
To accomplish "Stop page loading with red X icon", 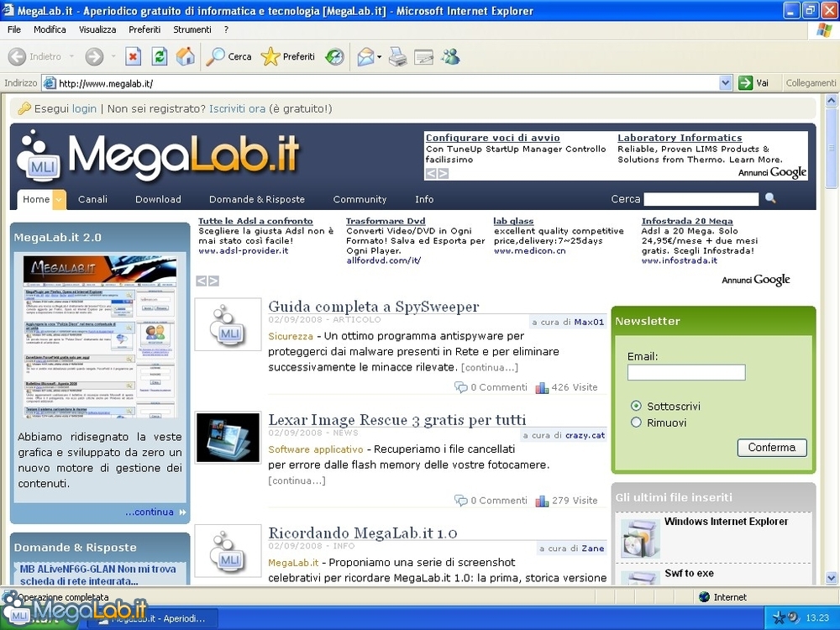I will [133, 56].
